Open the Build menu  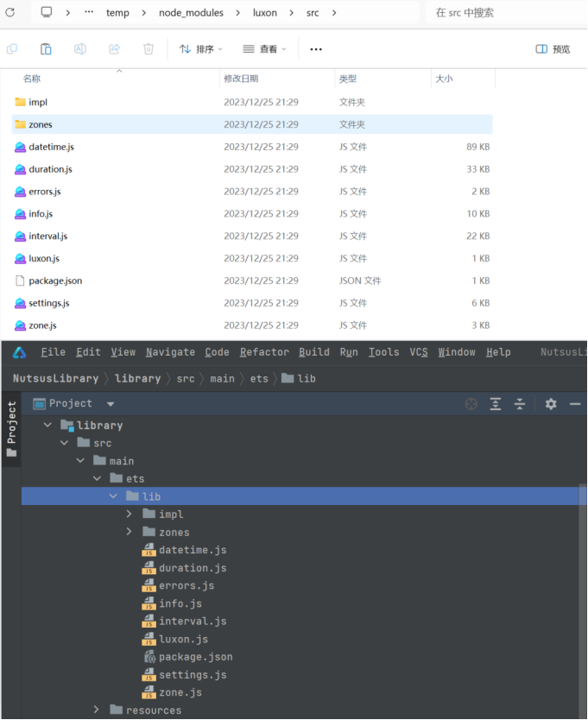(x=314, y=352)
